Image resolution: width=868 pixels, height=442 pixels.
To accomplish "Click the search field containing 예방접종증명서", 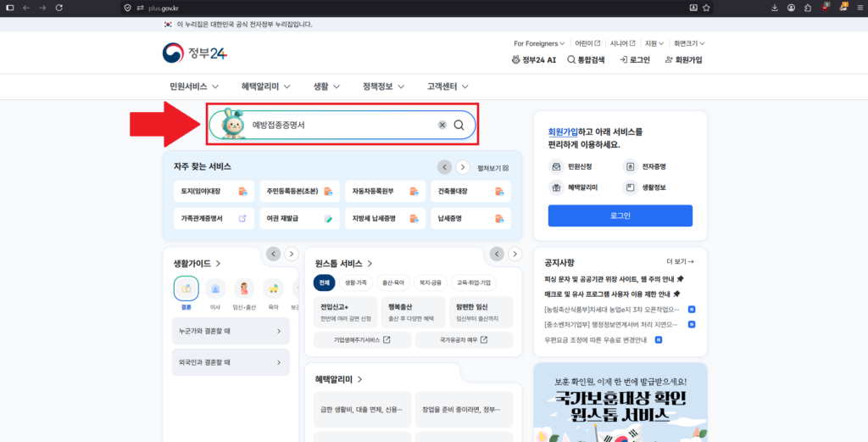I will tap(342, 125).
